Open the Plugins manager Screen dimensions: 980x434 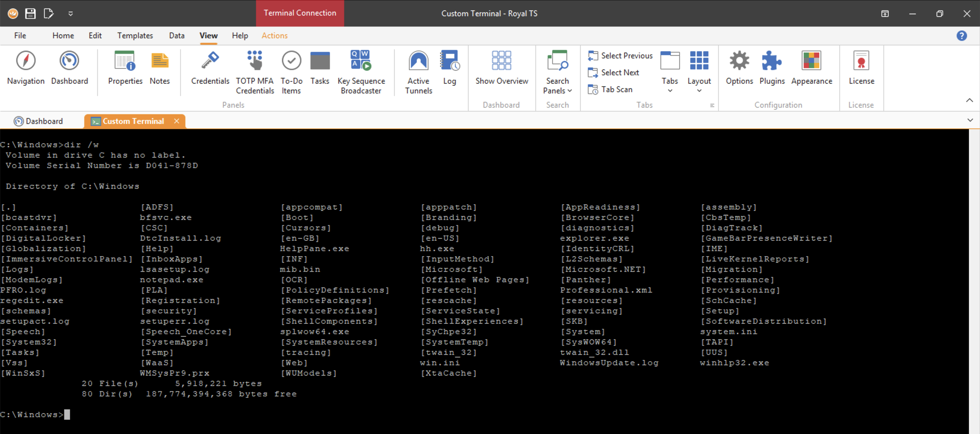click(772, 68)
